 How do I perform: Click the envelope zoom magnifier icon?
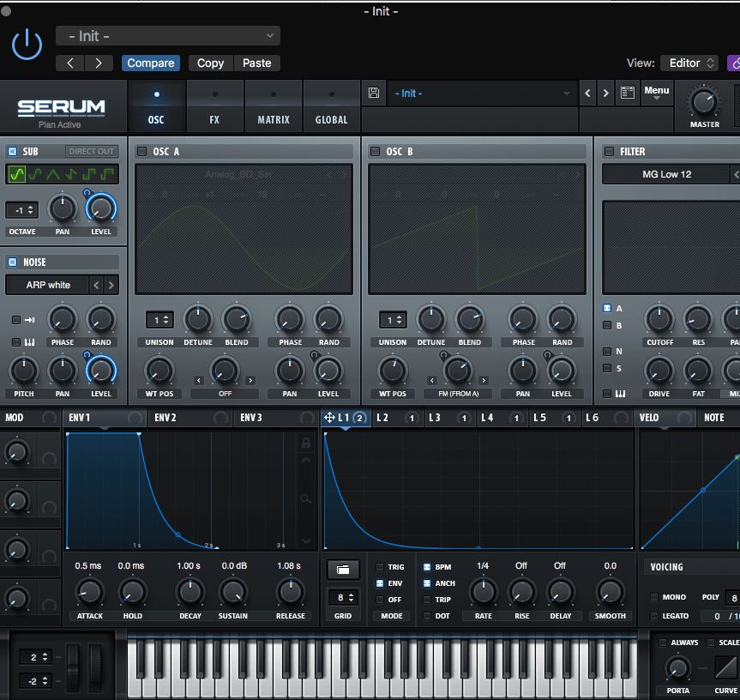305,498
